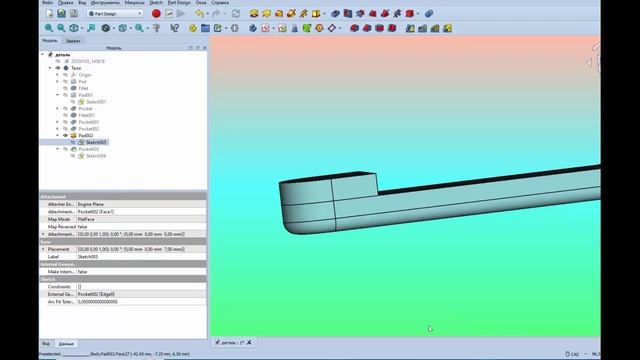The width and height of the screenshot is (640, 360).
Task: Toggle visibility of Sketch006
Action: click(73, 156)
